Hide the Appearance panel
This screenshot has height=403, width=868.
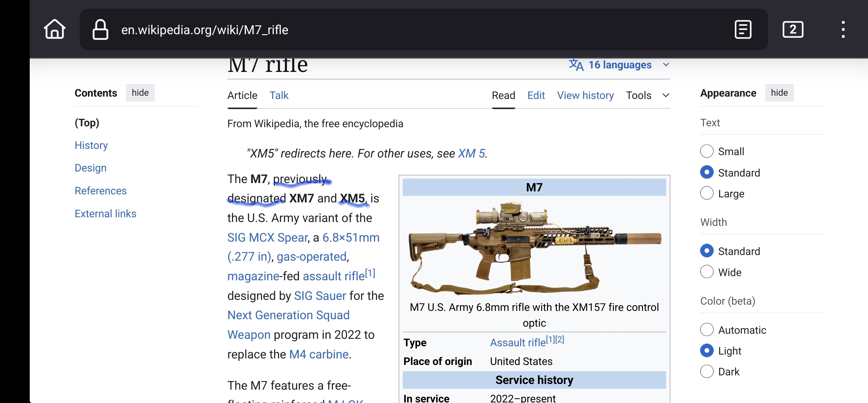[779, 93]
